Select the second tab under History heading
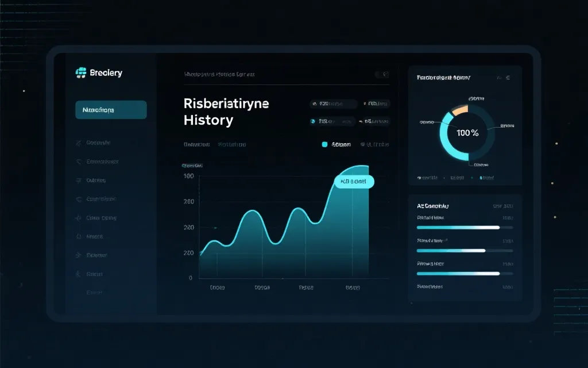Screen dimensions: 588x368 (231, 145)
